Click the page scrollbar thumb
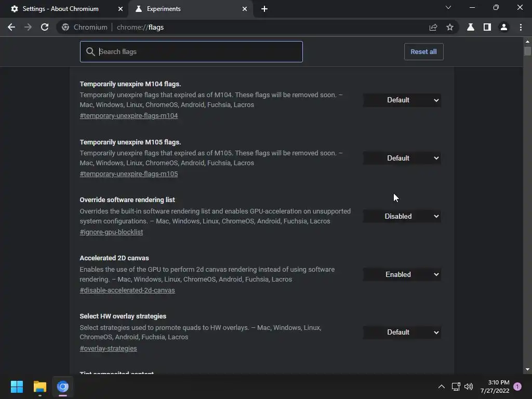Screen dimensions: 532x399 [x=527, y=51]
